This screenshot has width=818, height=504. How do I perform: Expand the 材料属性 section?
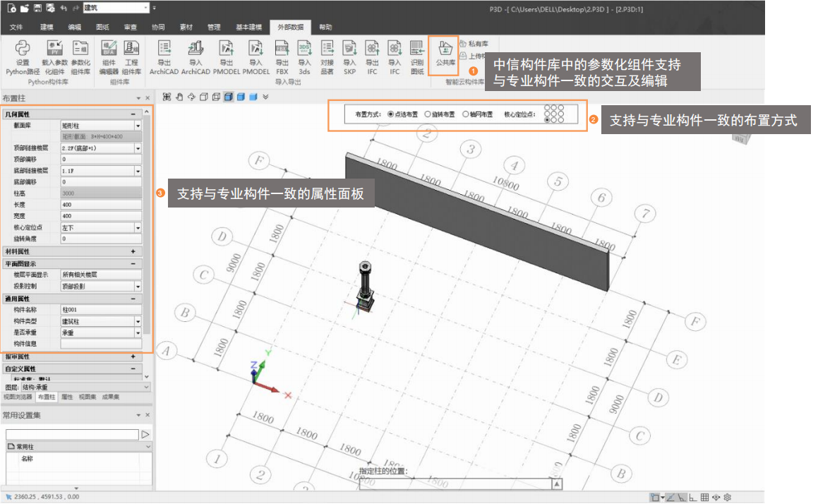coord(133,251)
